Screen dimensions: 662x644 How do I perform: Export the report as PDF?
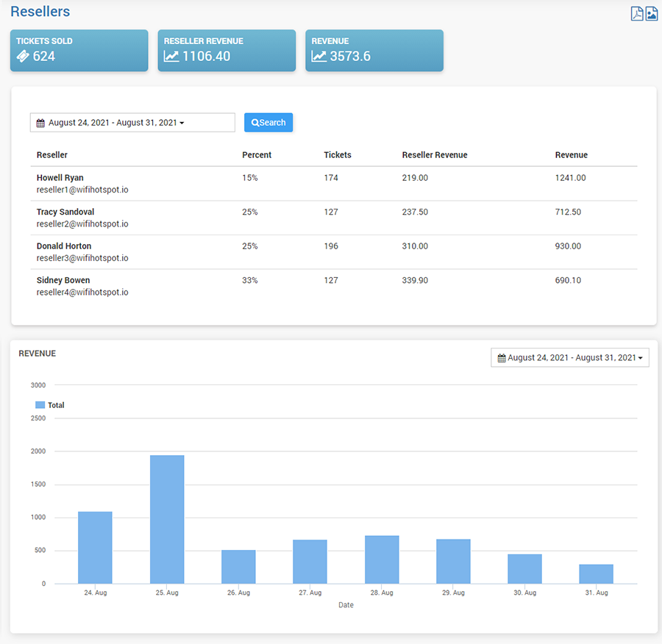pos(637,14)
